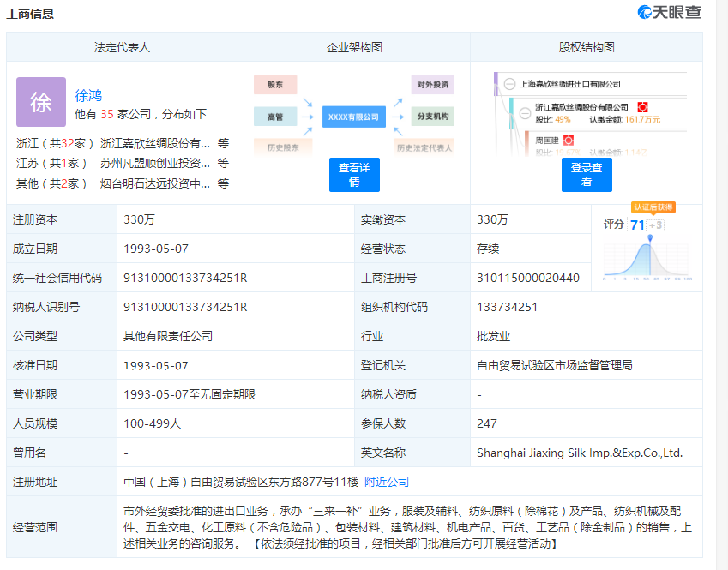Select the 对外投资 node
728x570 pixels.
[x=433, y=85]
